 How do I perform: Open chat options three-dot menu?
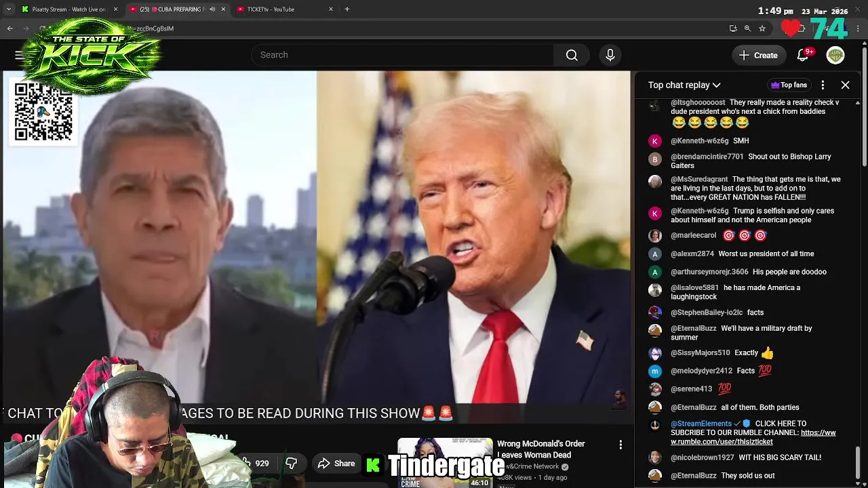[x=823, y=85]
